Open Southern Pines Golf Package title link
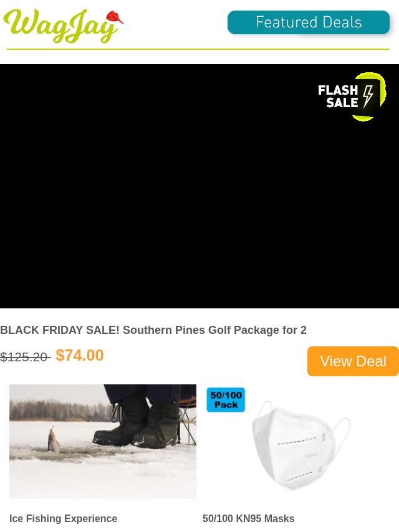 tap(153, 330)
